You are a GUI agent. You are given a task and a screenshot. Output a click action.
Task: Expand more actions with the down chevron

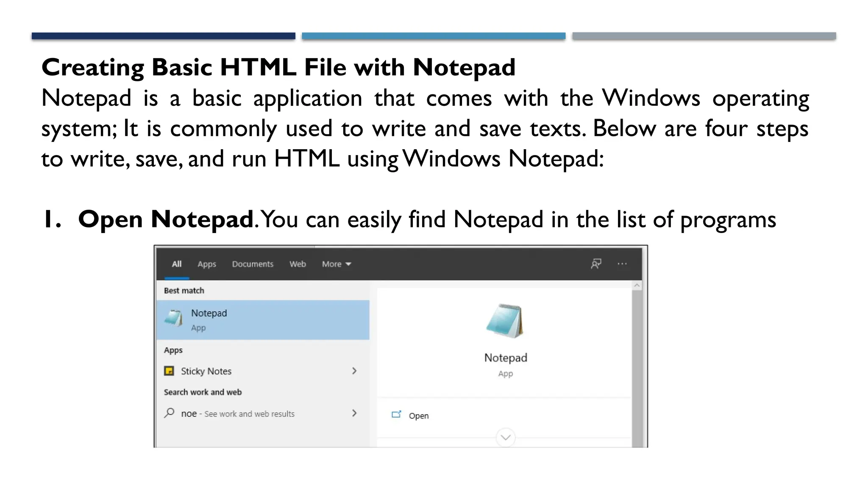[505, 437]
